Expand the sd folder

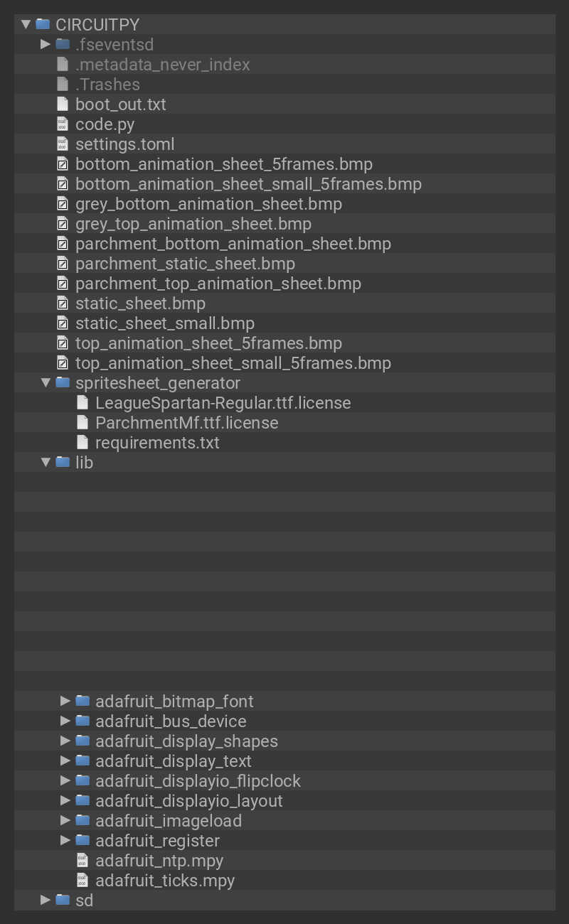click(46, 900)
